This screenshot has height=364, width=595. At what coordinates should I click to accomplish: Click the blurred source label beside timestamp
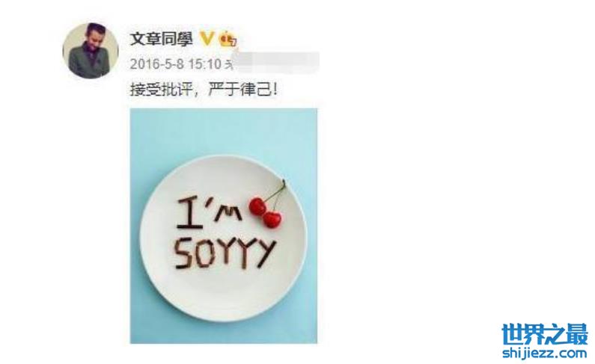275,63
